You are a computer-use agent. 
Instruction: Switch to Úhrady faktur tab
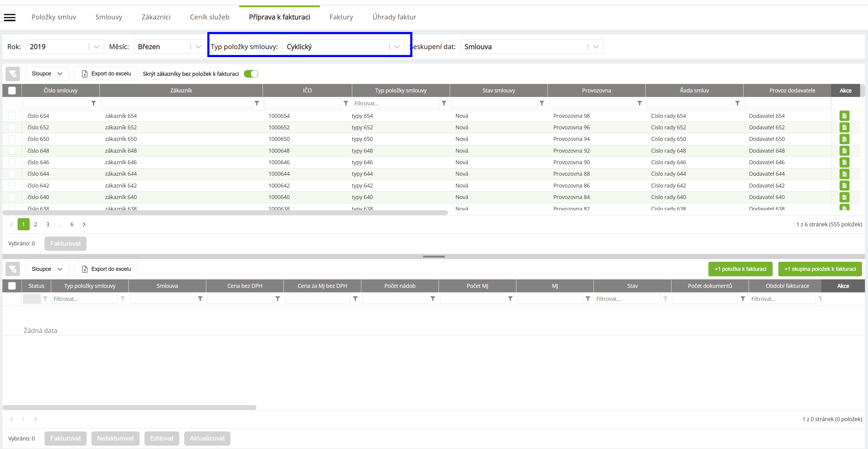point(394,17)
